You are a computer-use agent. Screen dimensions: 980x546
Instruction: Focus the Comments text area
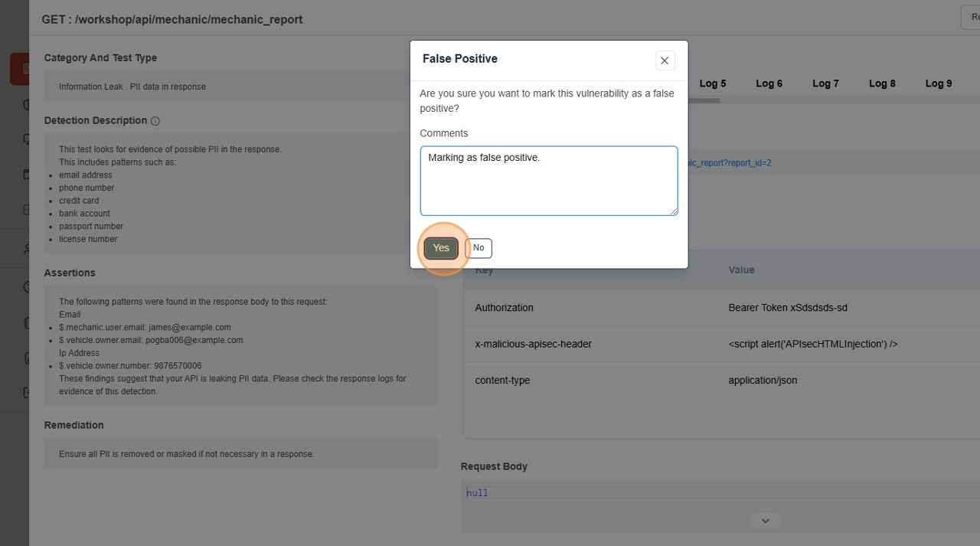point(548,181)
